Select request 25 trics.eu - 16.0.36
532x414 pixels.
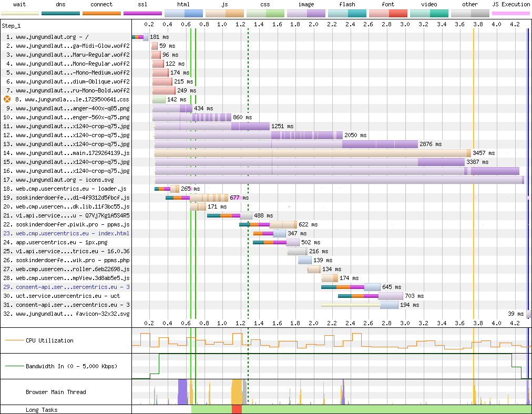coord(66,251)
